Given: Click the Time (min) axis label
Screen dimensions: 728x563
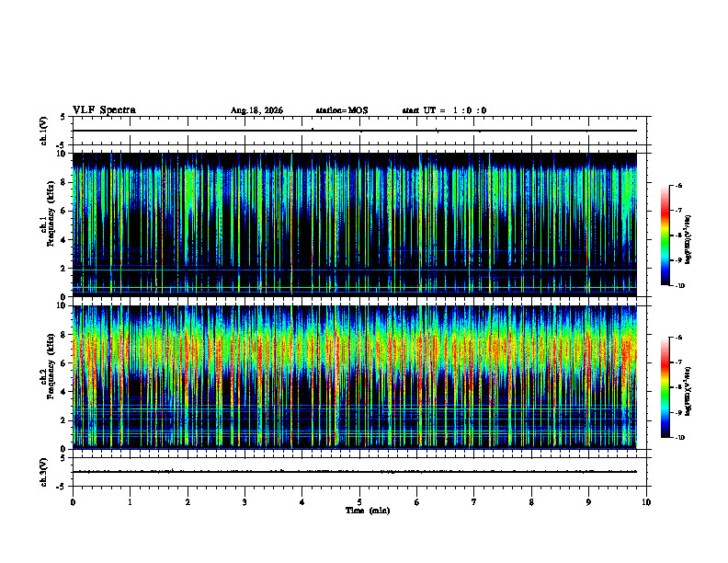Looking at the screenshot, I should (368, 511).
